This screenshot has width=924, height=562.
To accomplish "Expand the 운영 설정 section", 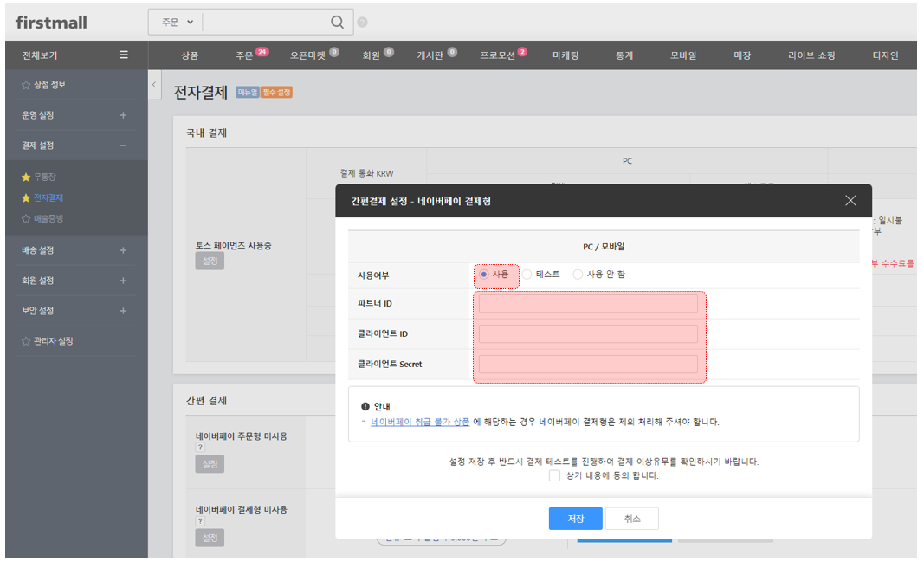I will pos(123,115).
